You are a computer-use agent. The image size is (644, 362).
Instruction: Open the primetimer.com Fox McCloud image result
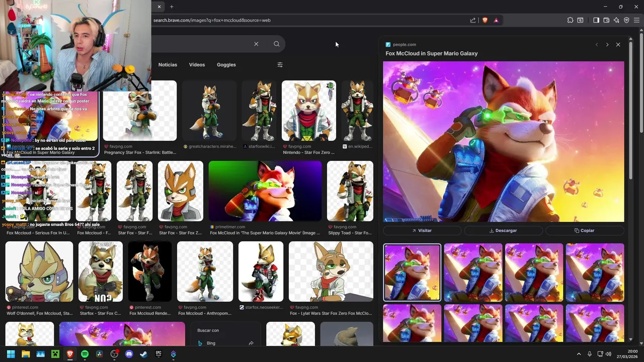pyautogui.click(x=265, y=191)
